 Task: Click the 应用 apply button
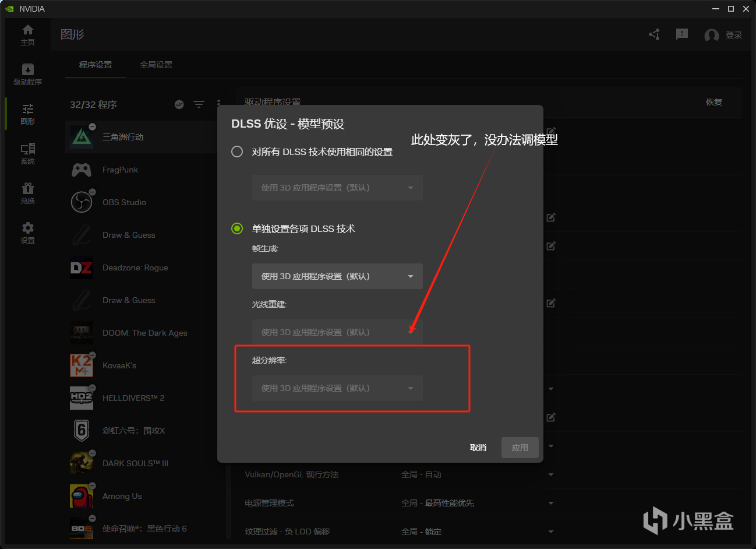520,448
